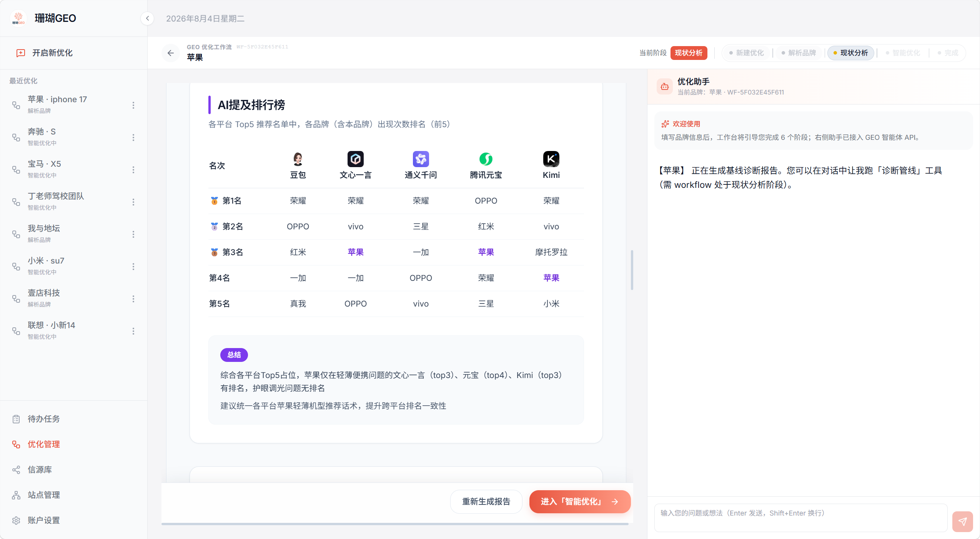Click the gold medal icon for 第1名
The height and width of the screenshot is (539, 980).
(x=215, y=201)
